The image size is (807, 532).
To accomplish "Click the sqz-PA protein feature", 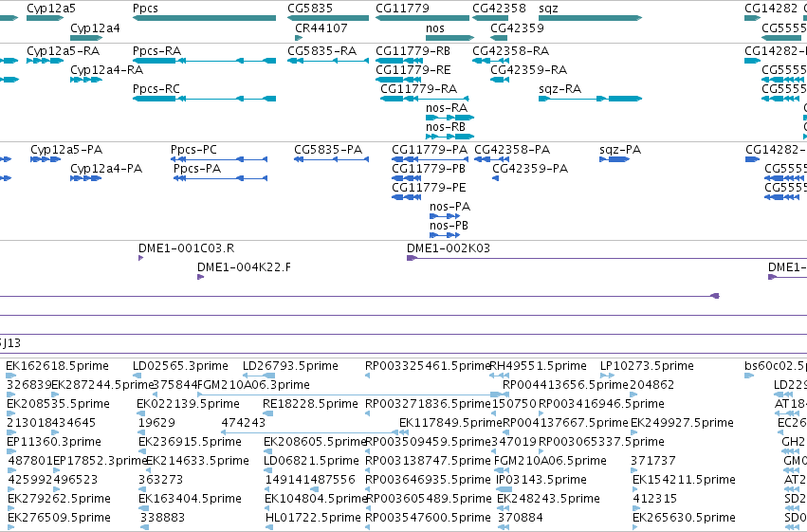I will [x=615, y=159].
